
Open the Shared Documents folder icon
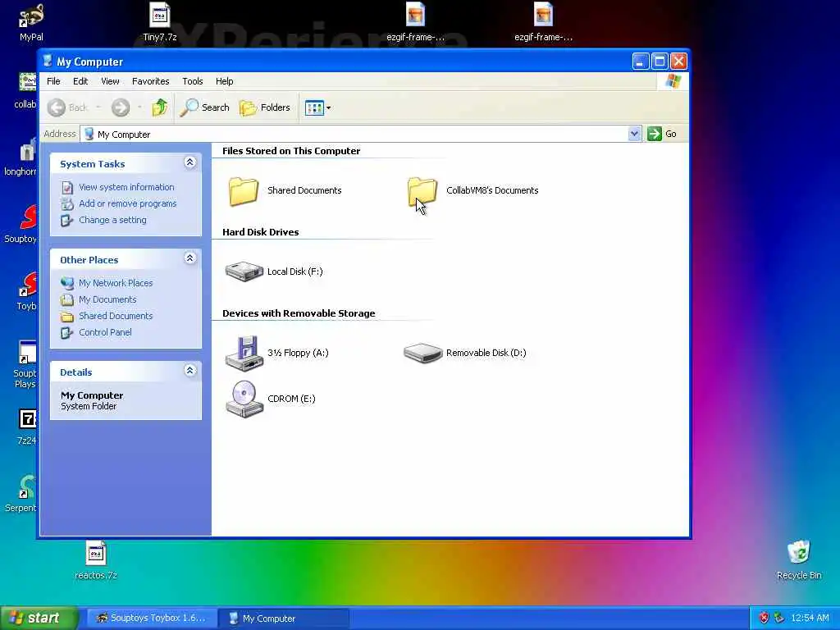(244, 190)
